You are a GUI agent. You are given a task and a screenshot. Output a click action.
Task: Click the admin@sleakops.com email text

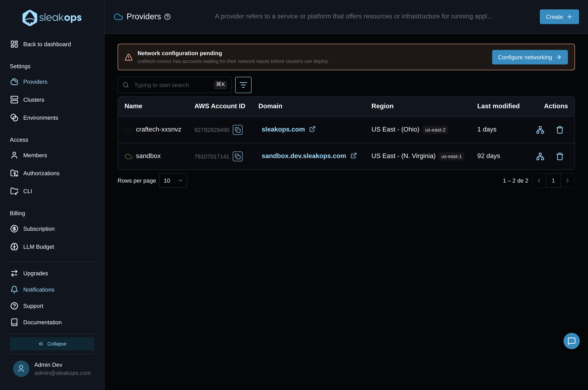62,373
